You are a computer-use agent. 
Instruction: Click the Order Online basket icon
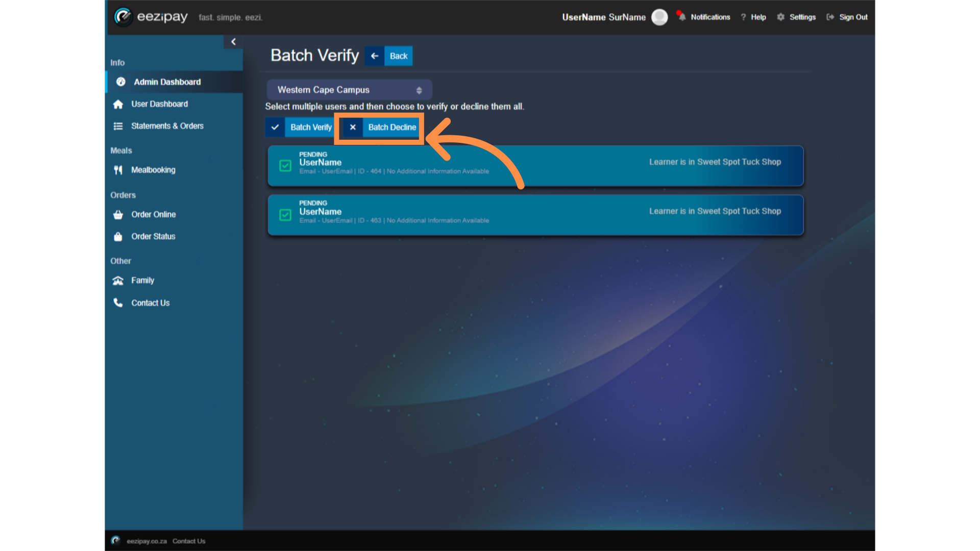(x=118, y=215)
